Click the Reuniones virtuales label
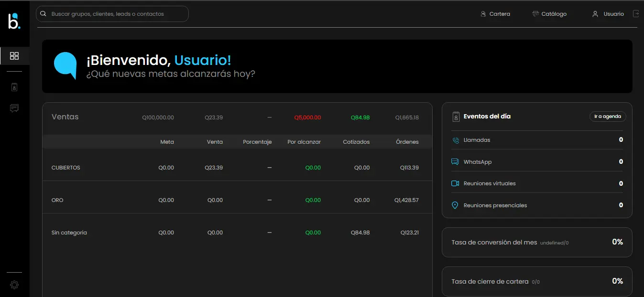This screenshot has height=297, width=644. pos(490,183)
